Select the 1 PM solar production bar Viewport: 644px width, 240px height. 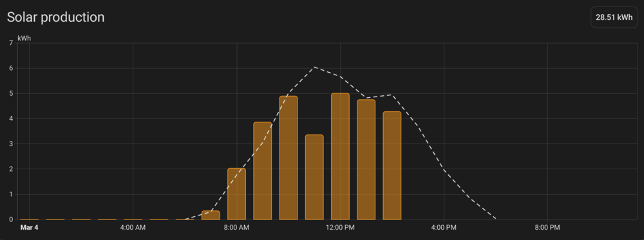click(366, 160)
